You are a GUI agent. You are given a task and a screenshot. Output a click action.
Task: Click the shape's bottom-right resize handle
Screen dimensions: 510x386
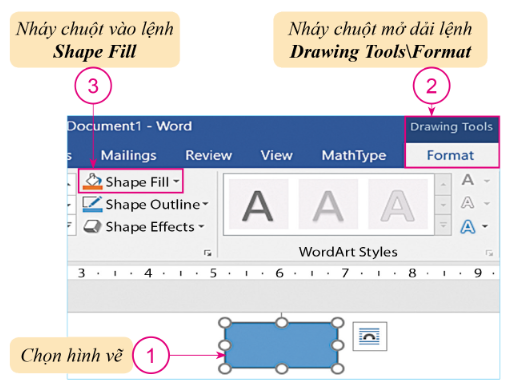point(338,369)
